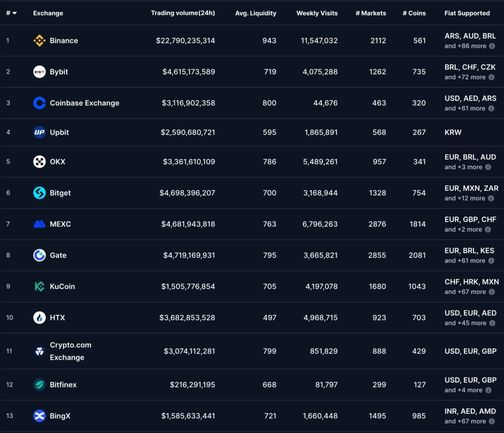Click Upbit fiat supported KRW
Image resolution: width=504 pixels, height=433 pixels.
tap(453, 132)
